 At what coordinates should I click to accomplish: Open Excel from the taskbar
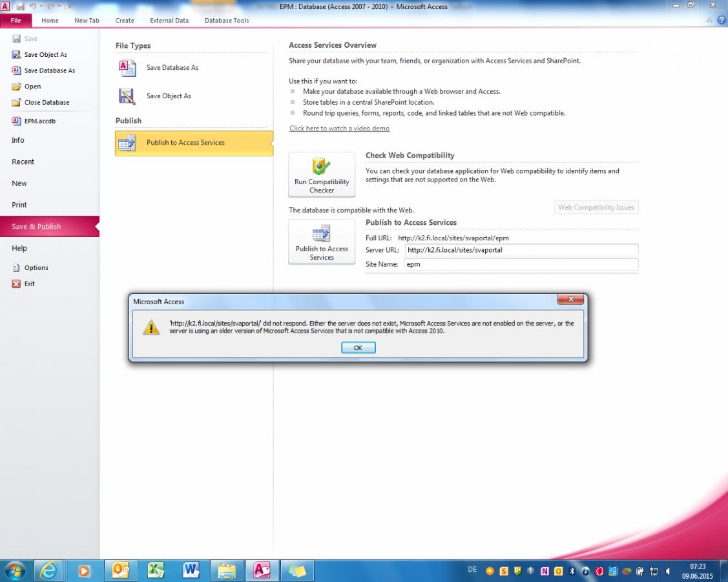[156, 570]
